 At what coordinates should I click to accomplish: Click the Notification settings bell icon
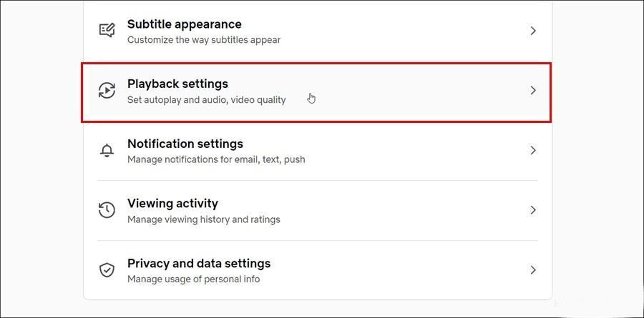click(107, 151)
